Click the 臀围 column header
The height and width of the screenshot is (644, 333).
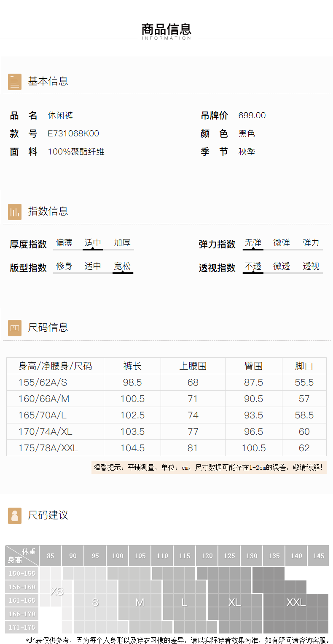[253, 366]
